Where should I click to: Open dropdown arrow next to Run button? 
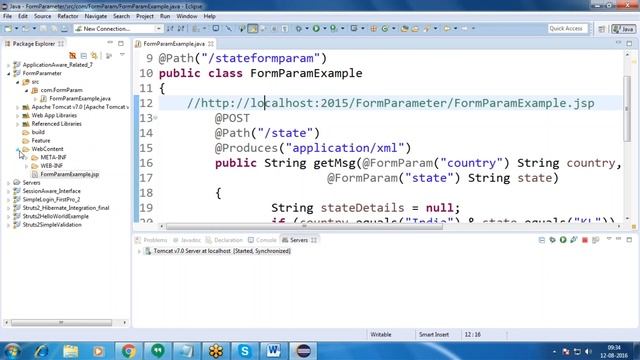coord(324,29)
